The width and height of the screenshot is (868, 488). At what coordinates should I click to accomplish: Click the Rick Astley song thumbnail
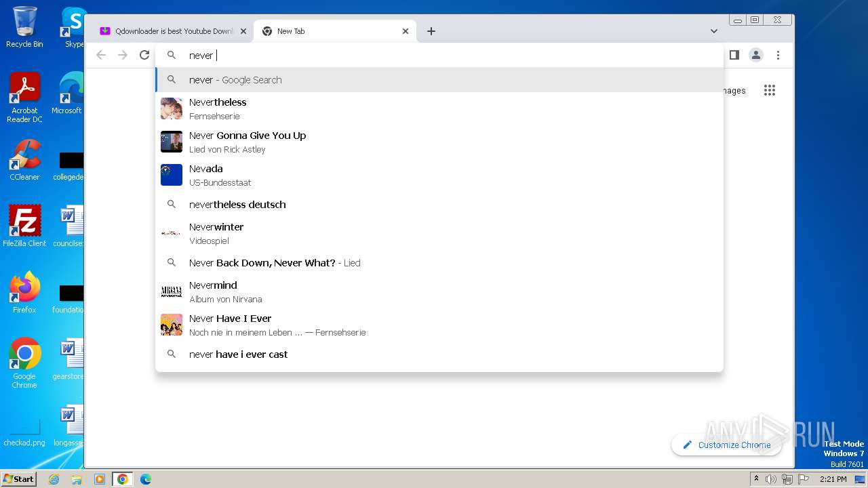point(172,142)
